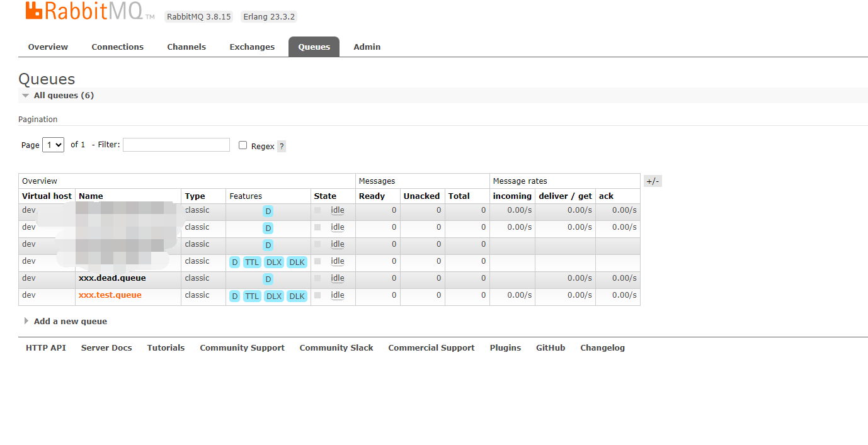Click the TTL feature badge on xxx.test.queue
868x445 pixels.
coord(252,296)
